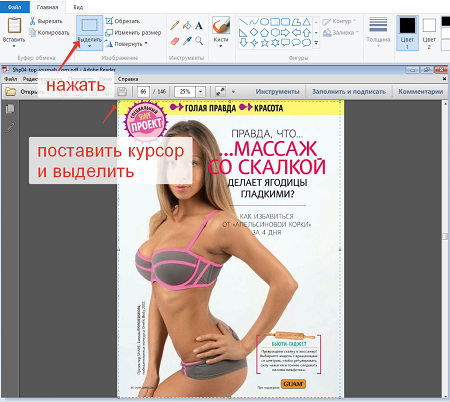Open attachments paperclip panel in Adobe Reader
Screen dimensions: 450x402
pos(10,127)
